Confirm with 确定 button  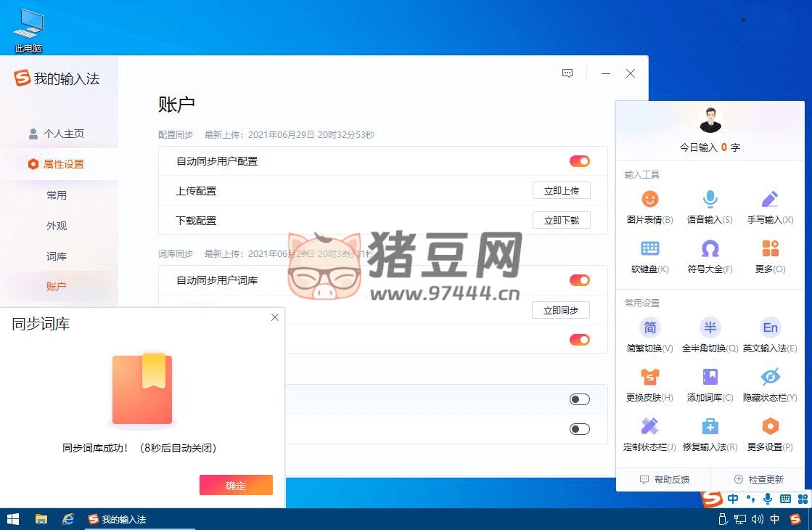click(236, 486)
